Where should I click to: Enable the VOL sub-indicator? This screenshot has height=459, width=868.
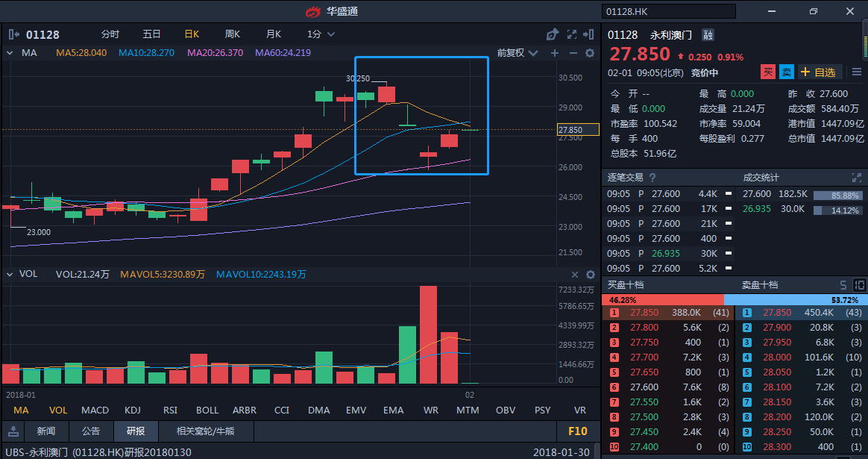58,410
